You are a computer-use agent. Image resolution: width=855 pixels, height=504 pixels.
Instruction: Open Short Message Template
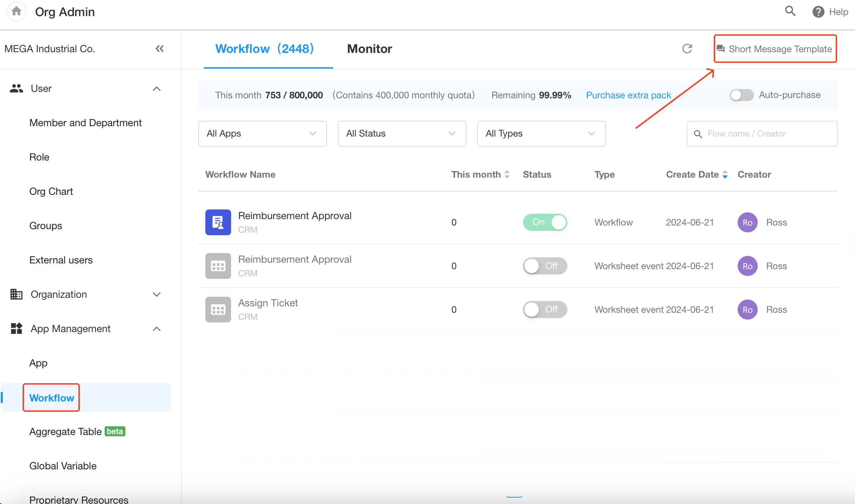coord(775,49)
